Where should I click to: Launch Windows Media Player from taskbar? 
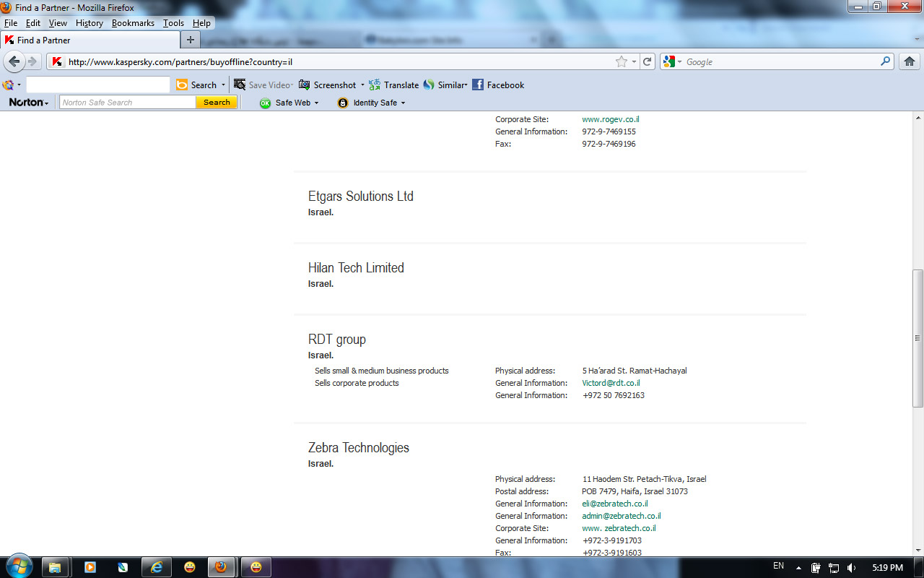[90, 567]
